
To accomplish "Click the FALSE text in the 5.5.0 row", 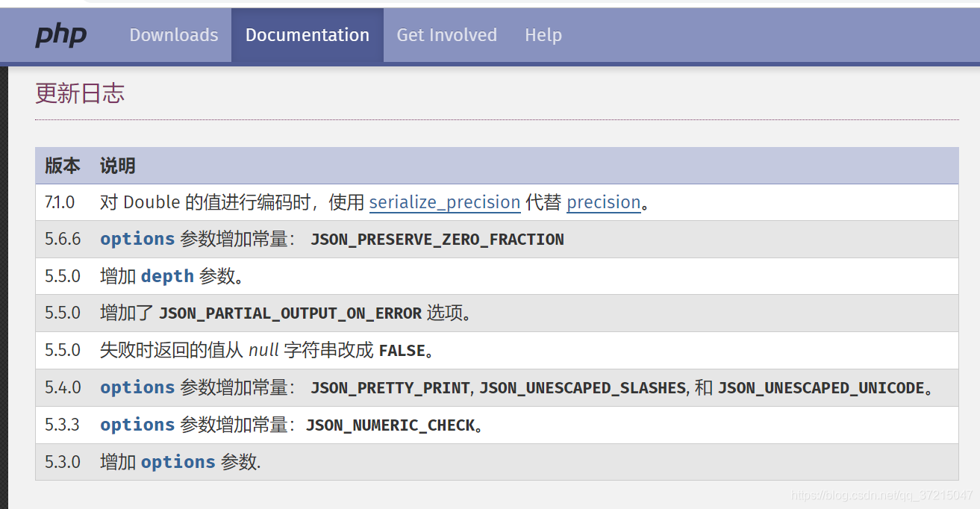I will pyautogui.click(x=402, y=351).
